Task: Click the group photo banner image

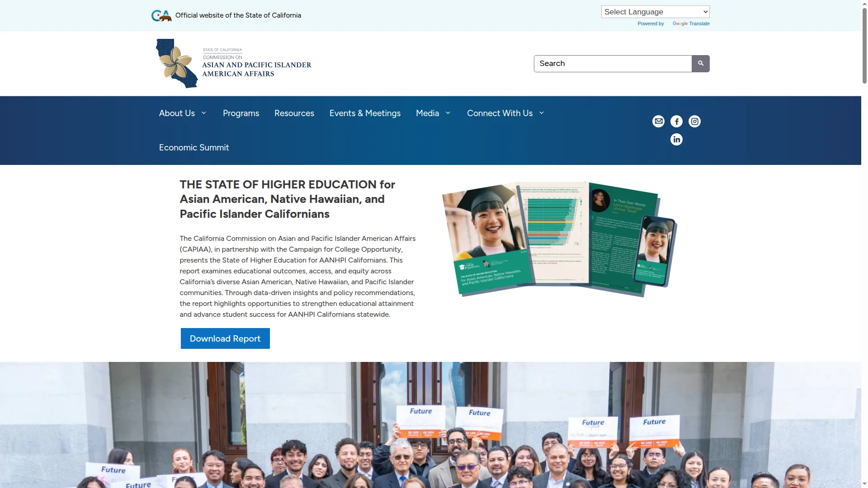Action: 430,425
